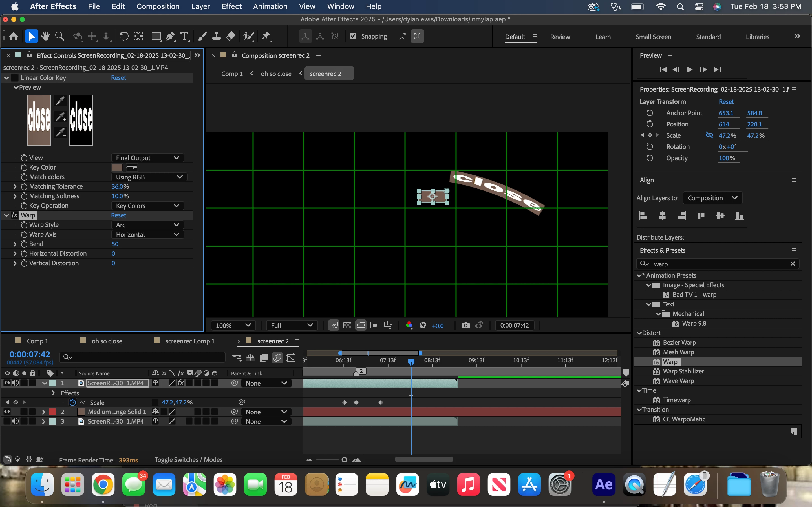The width and height of the screenshot is (812, 507).
Task: Disable the Snapping checkbox
Action: point(353,36)
